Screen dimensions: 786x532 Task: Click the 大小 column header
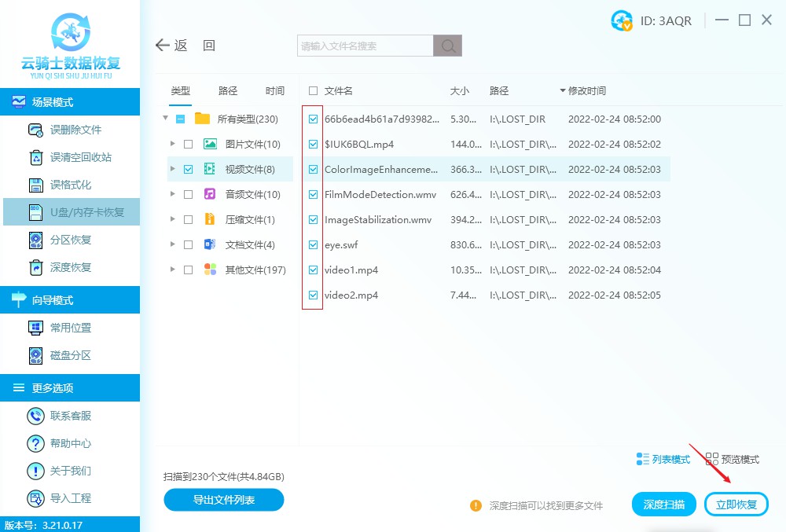click(x=460, y=91)
